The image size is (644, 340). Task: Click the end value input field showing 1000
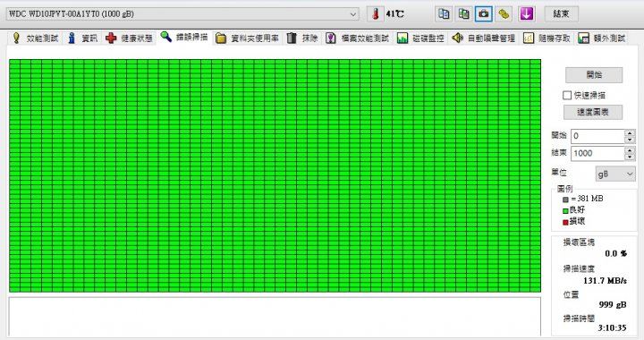[598, 154]
